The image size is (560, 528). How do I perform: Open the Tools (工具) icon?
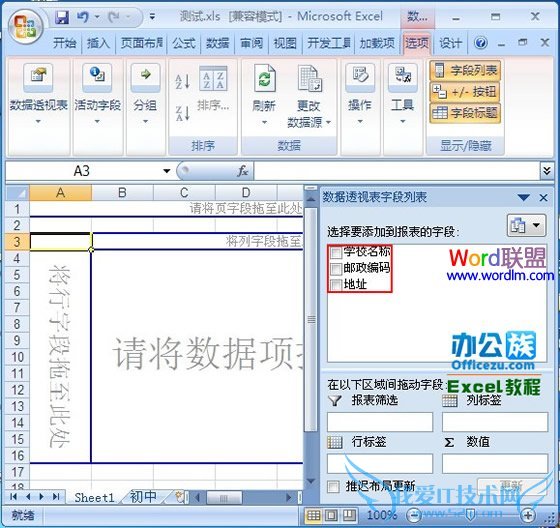[402, 77]
